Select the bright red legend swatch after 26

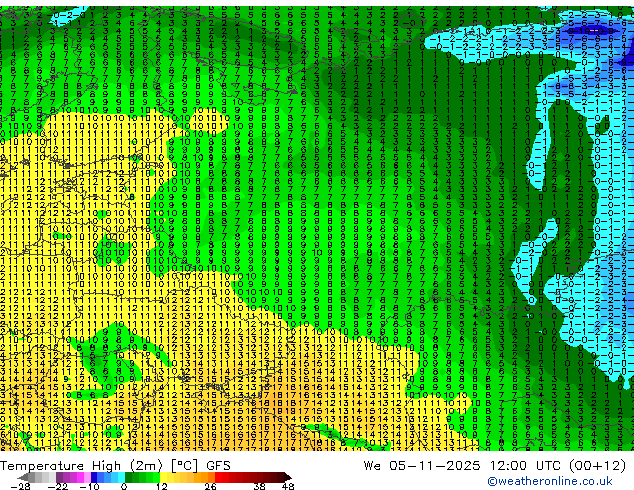coord(218,477)
